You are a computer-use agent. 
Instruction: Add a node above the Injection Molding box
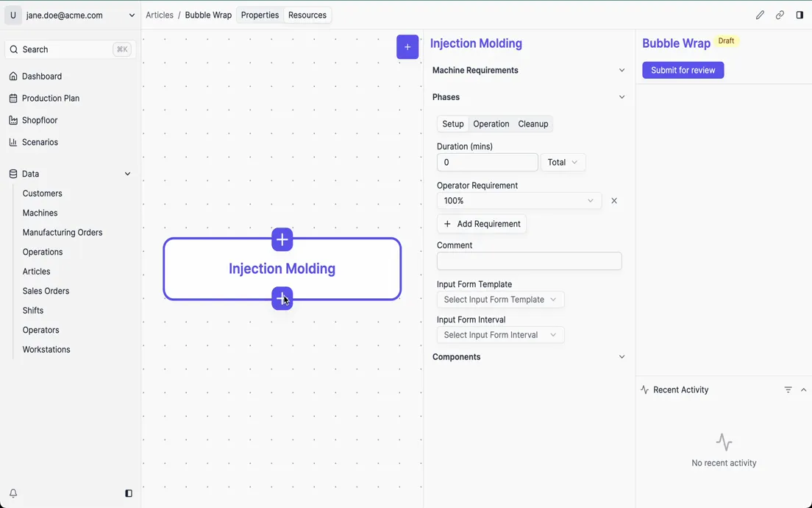coord(282,239)
